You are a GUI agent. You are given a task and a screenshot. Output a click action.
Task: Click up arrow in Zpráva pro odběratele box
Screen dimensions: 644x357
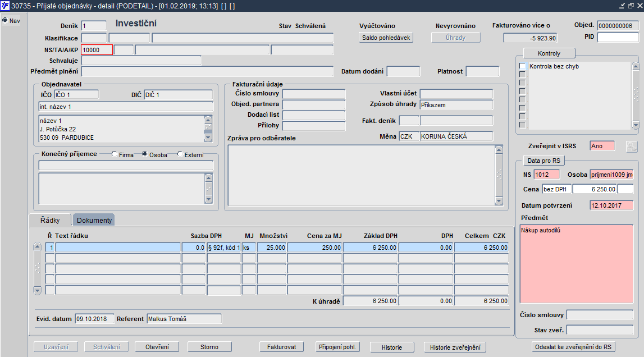click(499, 149)
